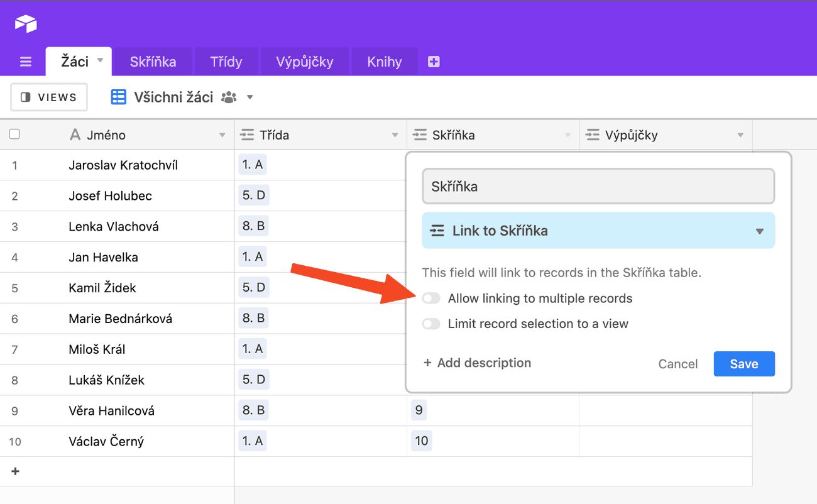Open the Jméno column dropdown
The image size is (817, 504).
(222, 135)
